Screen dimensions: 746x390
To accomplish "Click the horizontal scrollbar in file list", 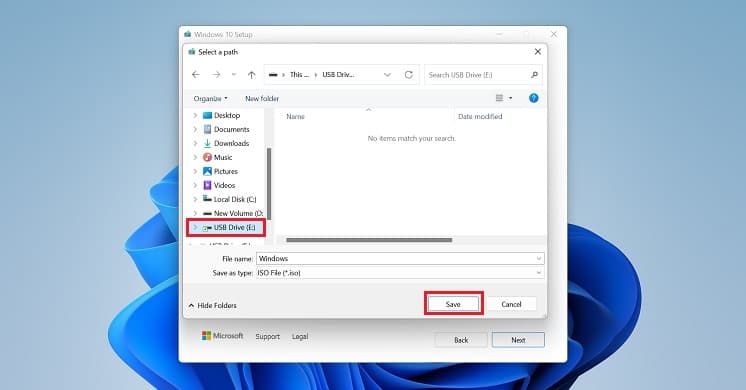I will [x=369, y=240].
